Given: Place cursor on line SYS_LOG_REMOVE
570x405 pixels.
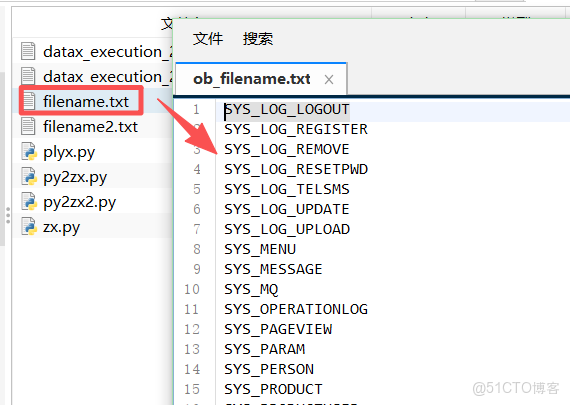Looking at the screenshot, I should coord(287,149).
